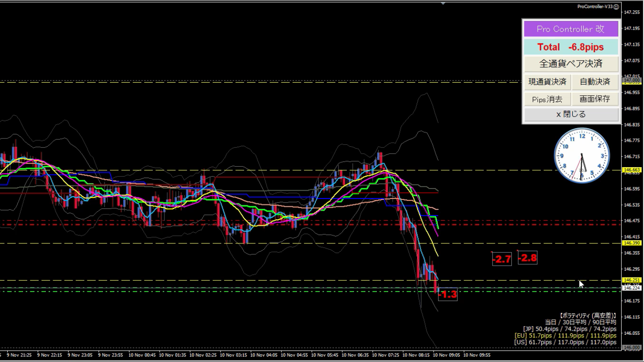Click the 全通貨ペア決済 button
The width and height of the screenshot is (644, 362).
tap(571, 64)
